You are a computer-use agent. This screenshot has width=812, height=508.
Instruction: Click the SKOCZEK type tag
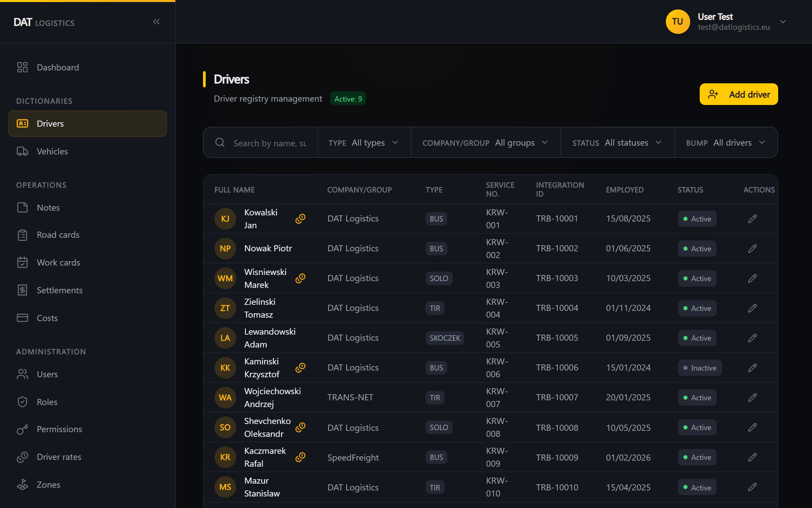(x=445, y=338)
